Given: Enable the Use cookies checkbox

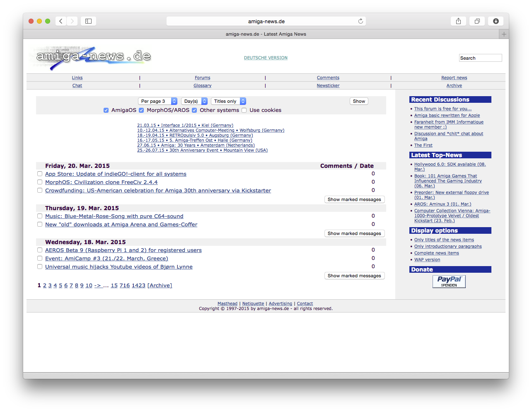Looking at the screenshot, I should [x=244, y=110].
